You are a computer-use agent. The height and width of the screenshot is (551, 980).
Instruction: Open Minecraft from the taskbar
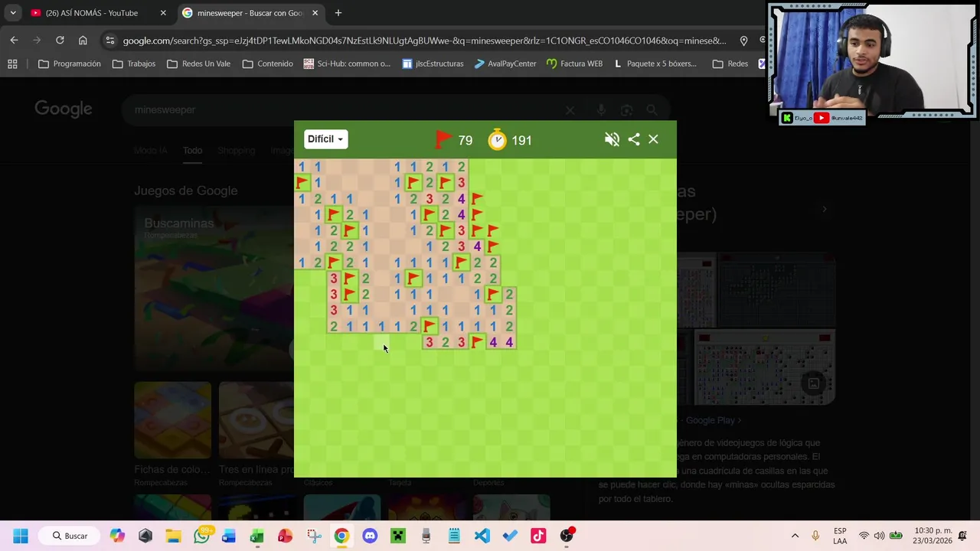pos(398,536)
